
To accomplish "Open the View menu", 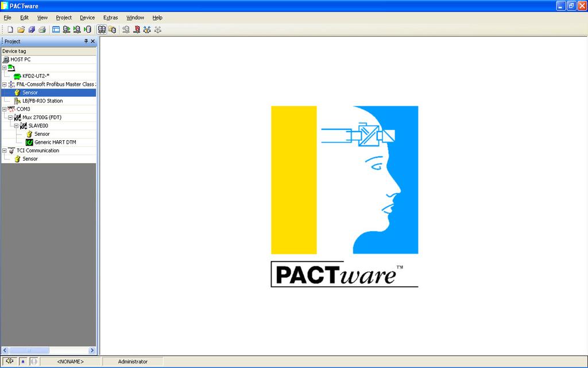I will (x=42, y=17).
